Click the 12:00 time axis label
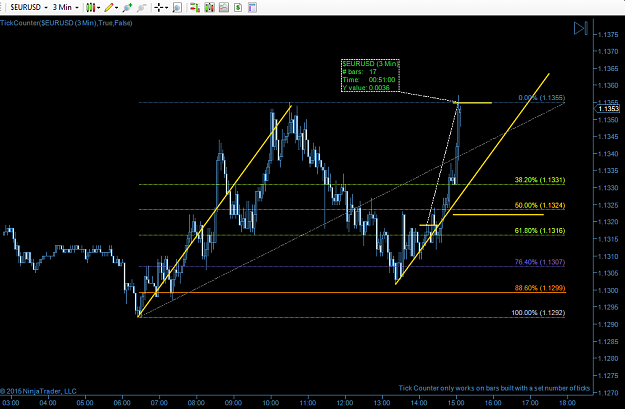625x409 pixels. click(345, 403)
